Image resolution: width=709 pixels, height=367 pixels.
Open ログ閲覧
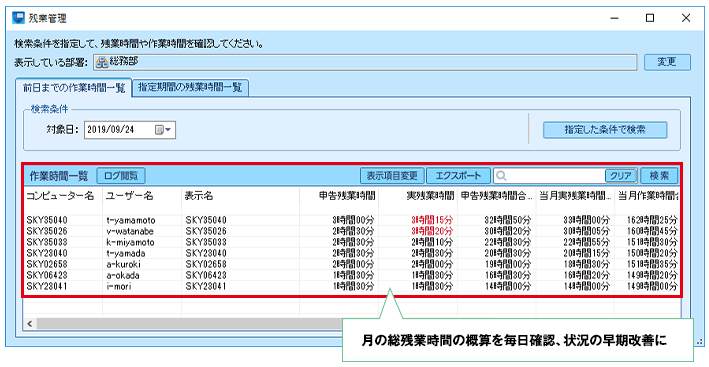[121, 176]
